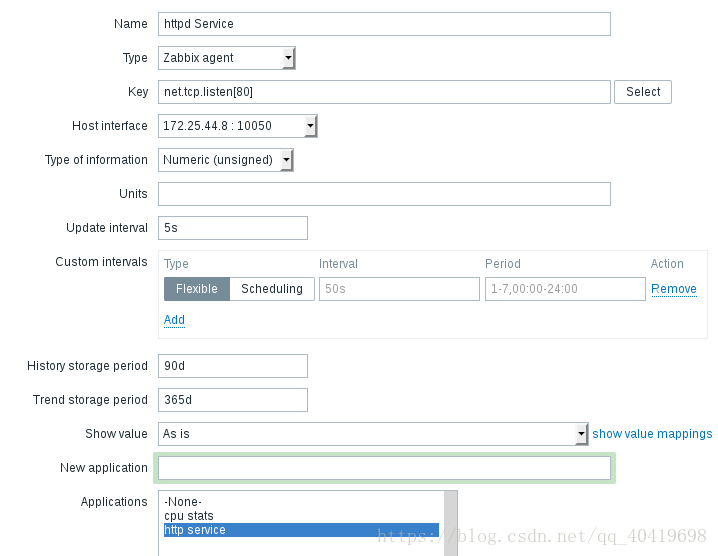
Task: Click the Period field showing 1-7,00:00-24:00
Action: pyautogui.click(x=565, y=289)
